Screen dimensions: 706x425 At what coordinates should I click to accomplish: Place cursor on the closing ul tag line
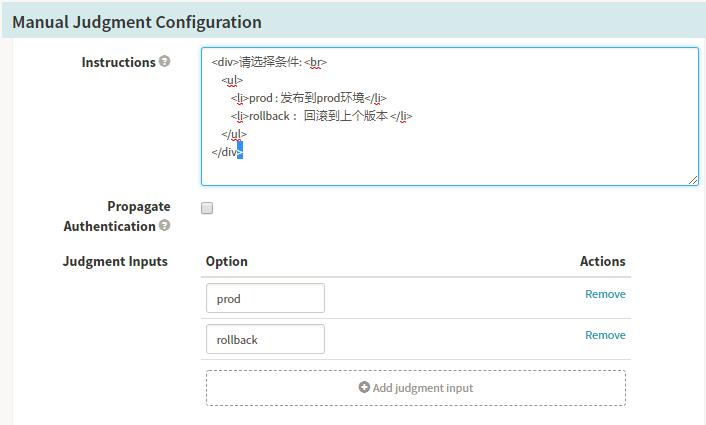235,134
